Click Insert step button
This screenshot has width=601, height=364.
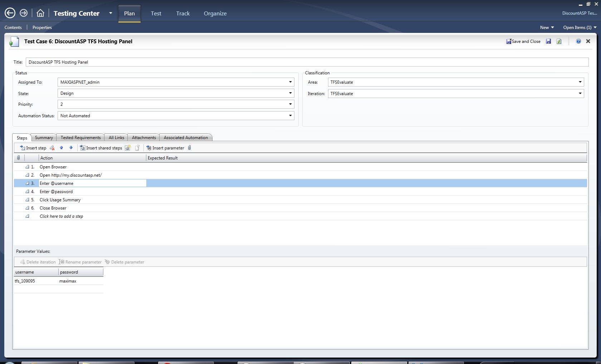point(33,148)
